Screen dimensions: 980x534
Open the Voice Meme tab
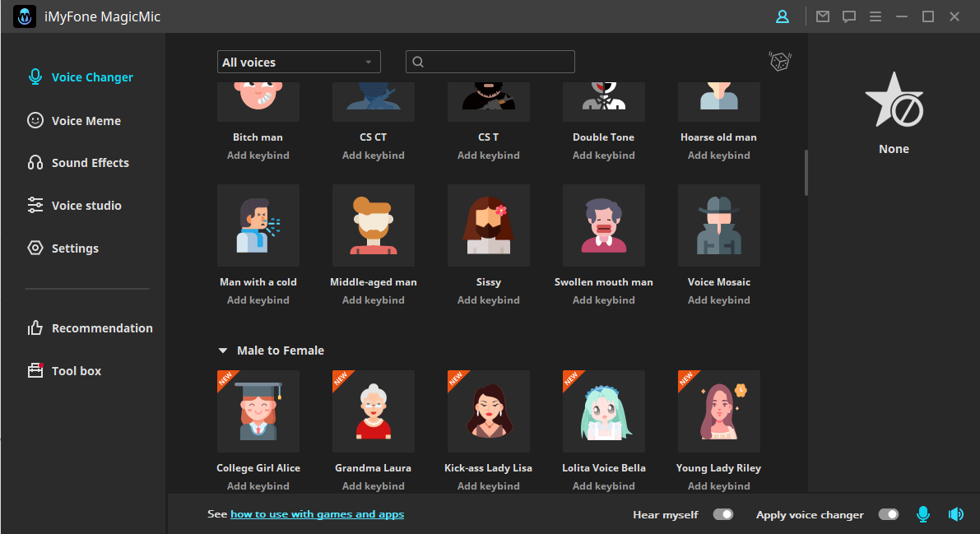click(x=74, y=121)
